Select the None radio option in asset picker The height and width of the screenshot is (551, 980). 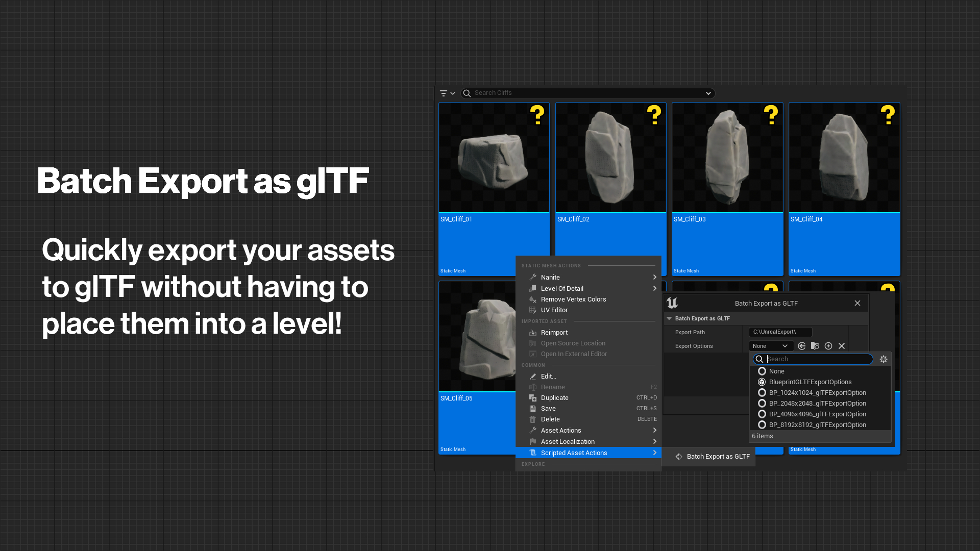coord(762,371)
